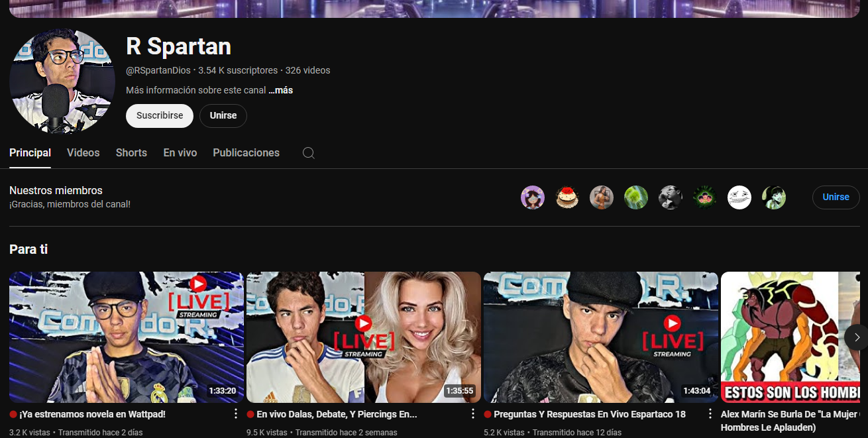Open the channel search magnifier icon
Image resolution: width=868 pixels, height=438 pixels.
coord(308,153)
